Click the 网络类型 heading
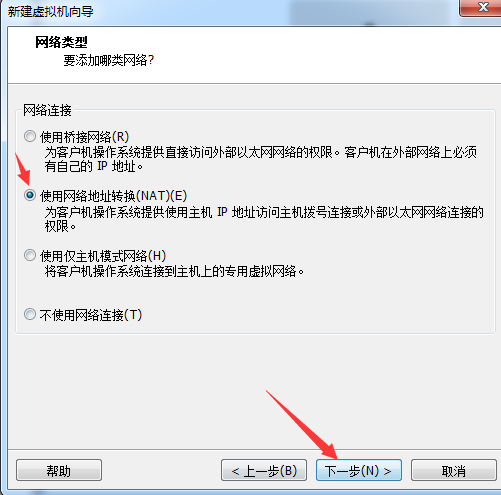Image resolution: width=501 pixels, height=495 pixels. pos(61,42)
